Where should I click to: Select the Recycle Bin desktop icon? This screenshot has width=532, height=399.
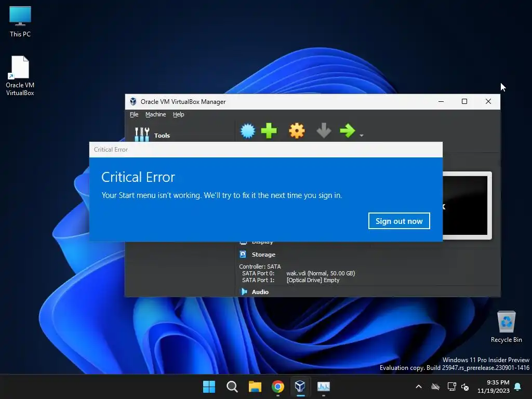(x=506, y=327)
